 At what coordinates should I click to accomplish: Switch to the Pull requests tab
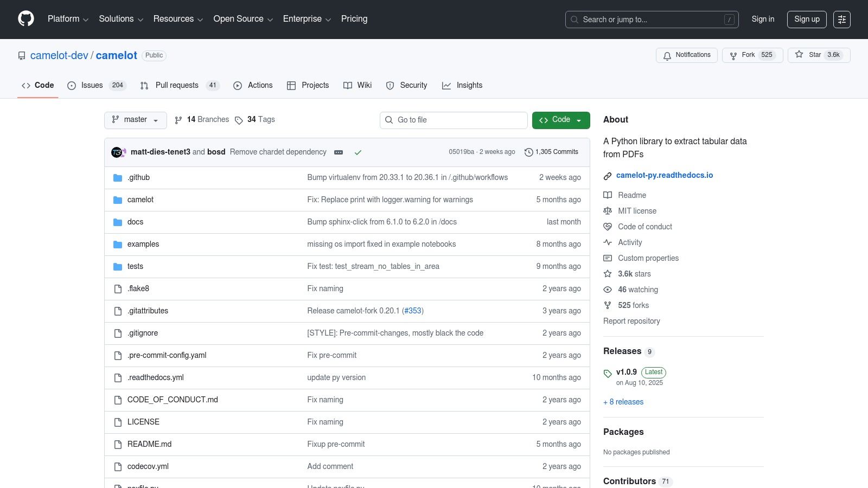(x=179, y=86)
